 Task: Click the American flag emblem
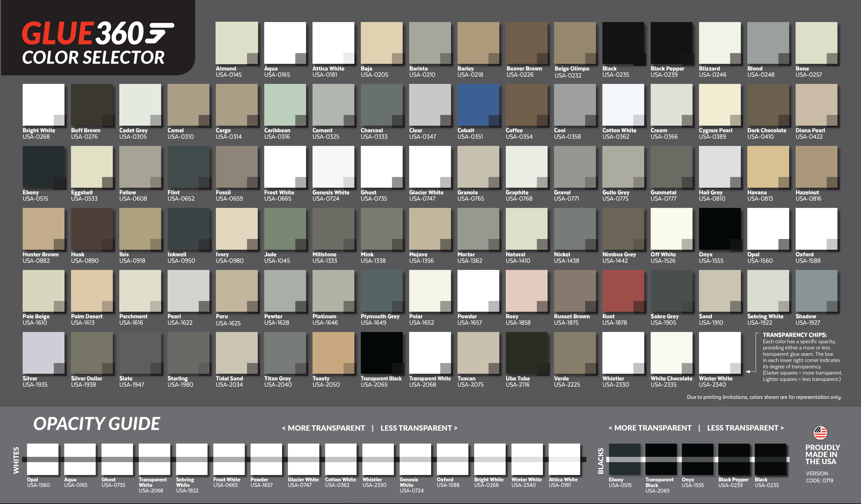pyautogui.click(x=820, y=433)
